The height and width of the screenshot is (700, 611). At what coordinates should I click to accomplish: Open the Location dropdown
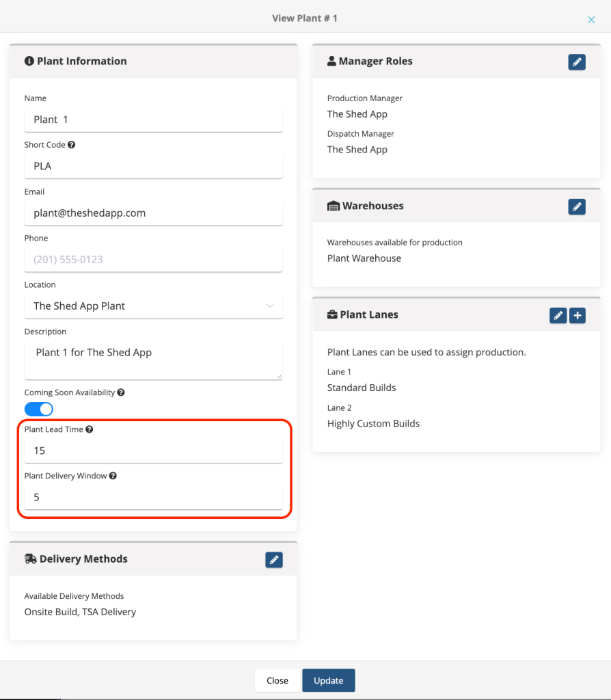pyautogui.click(x=153, y=306)
